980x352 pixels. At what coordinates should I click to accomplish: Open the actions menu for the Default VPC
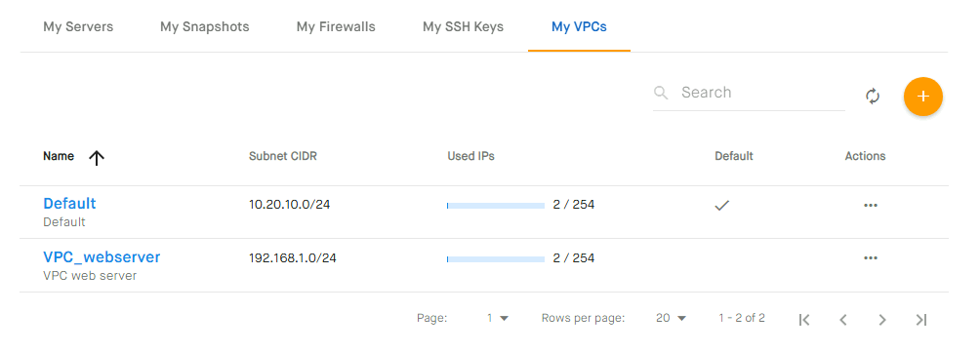point(870,206)
